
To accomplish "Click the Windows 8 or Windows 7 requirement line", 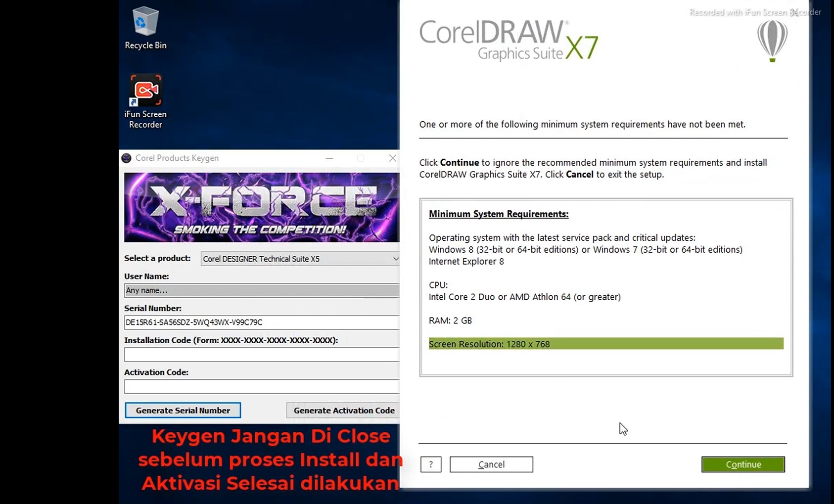I will coord(586,249).
